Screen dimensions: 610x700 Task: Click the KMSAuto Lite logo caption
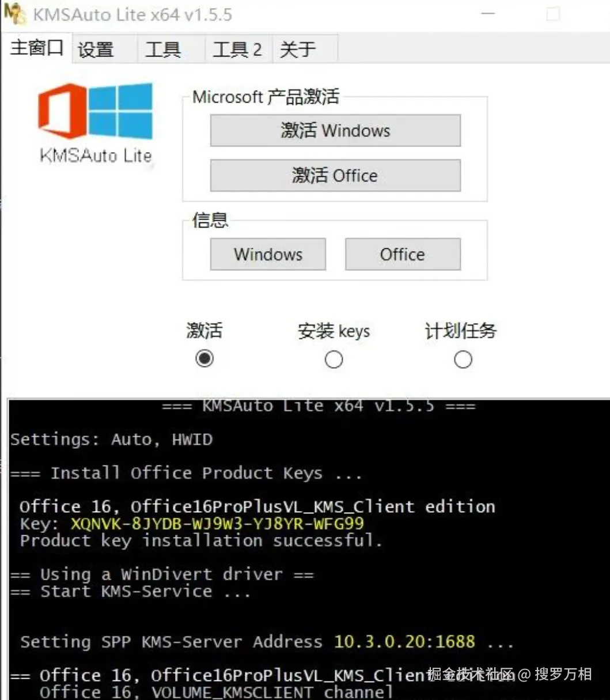(x=96, y=156)
